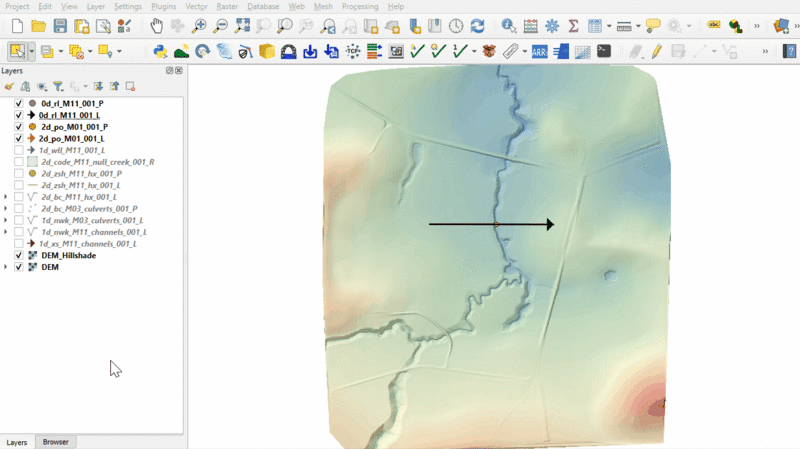
Task: Uncheck the 0d_rl_M11_001_P layer
Action: point(19,103)
